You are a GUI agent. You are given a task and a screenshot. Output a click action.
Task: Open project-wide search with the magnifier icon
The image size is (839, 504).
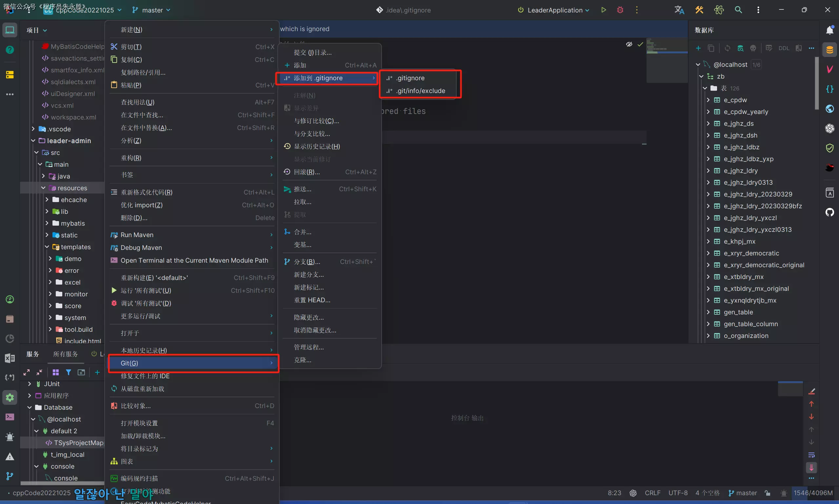click(738, 10)
